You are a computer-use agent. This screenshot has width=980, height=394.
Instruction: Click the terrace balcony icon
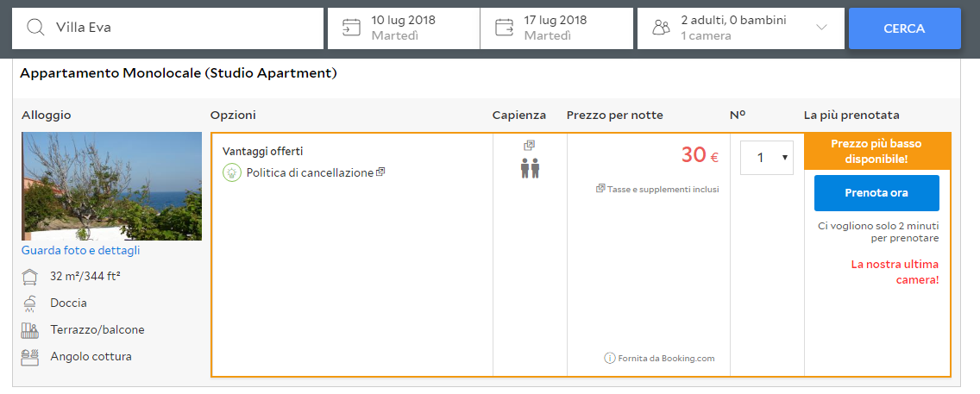(x=30, y=330)
